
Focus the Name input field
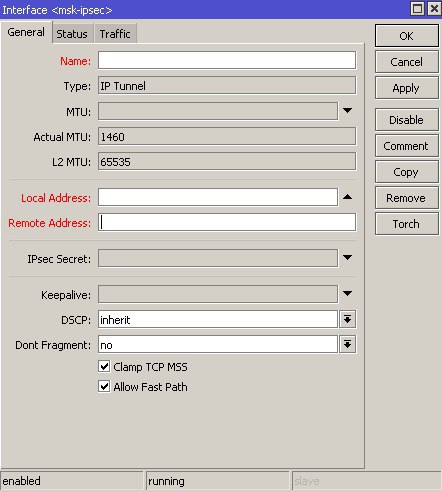coord(227,60)
